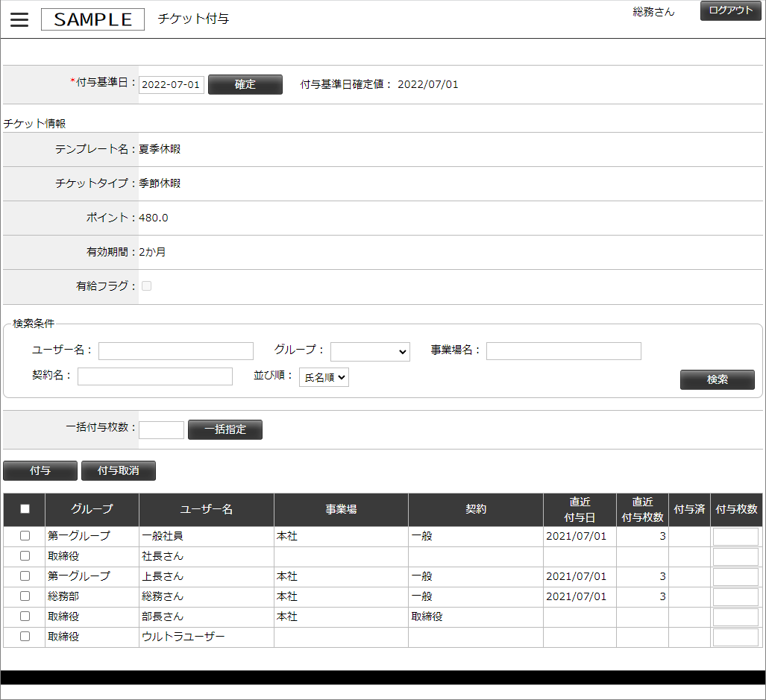Viewport: 766px width, 700px height.
Task: Expand the 並び順 sort order dropdown
Action: 324,377
